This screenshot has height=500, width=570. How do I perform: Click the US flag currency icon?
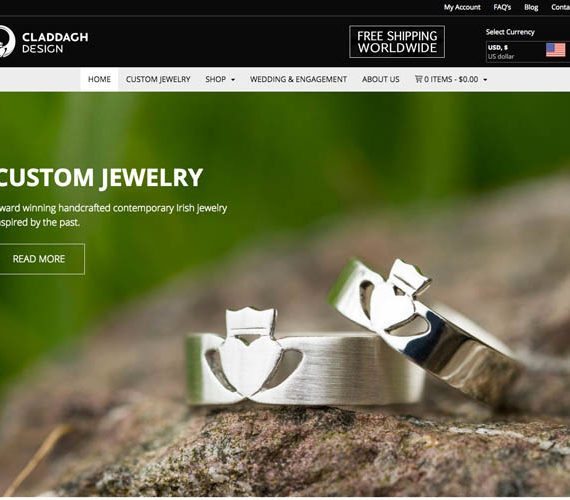(555, 50)
